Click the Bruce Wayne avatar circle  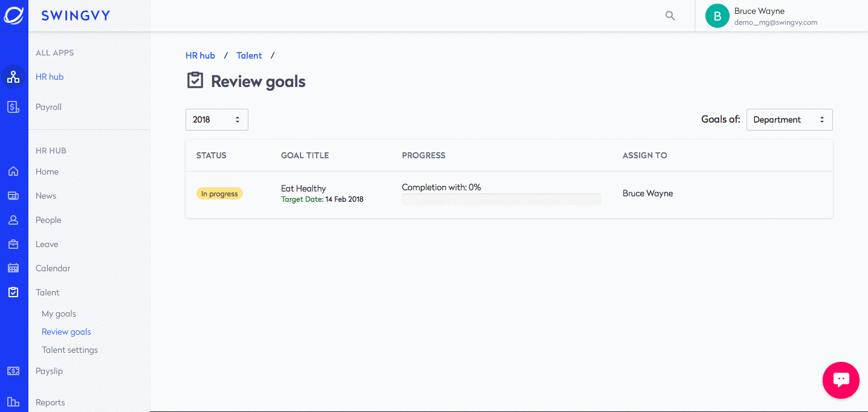[717, 16]
